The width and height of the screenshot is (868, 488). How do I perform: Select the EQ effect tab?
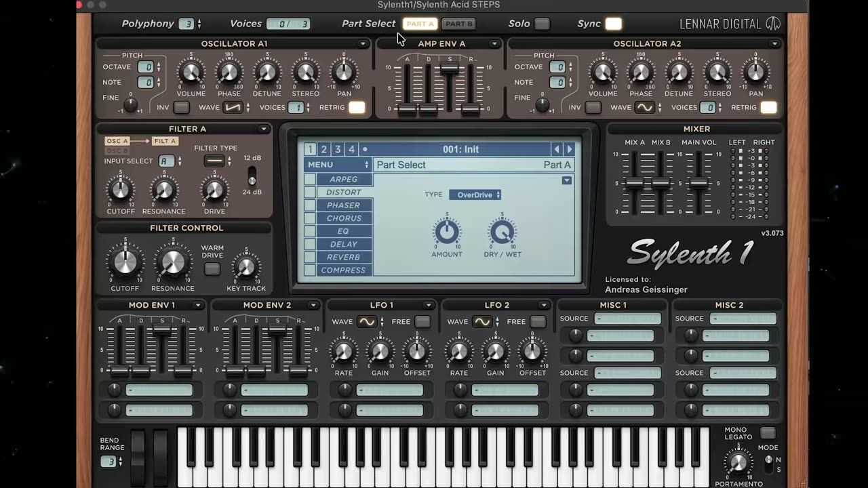(x=344, y=231)
